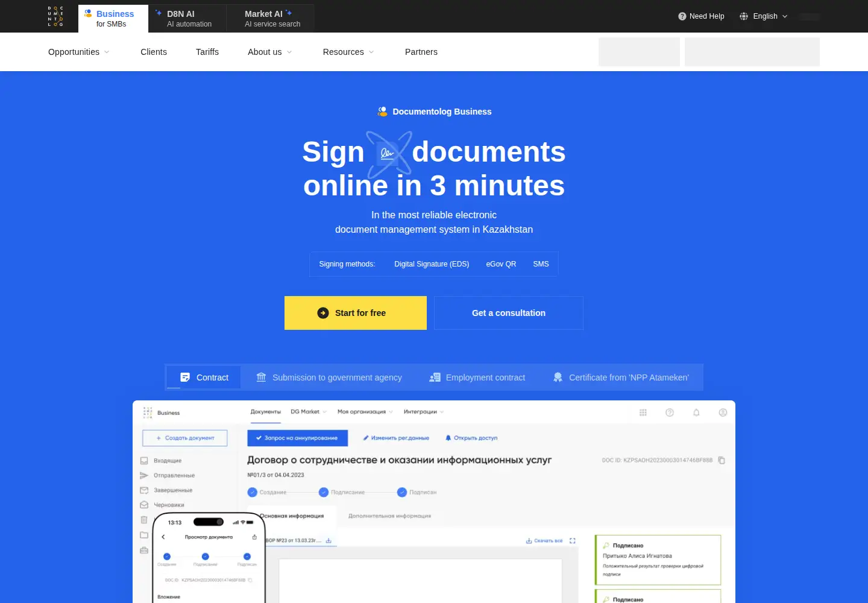Click the Documentolog logo
This screenshot has width=868, height=603.
pos(55,16)
